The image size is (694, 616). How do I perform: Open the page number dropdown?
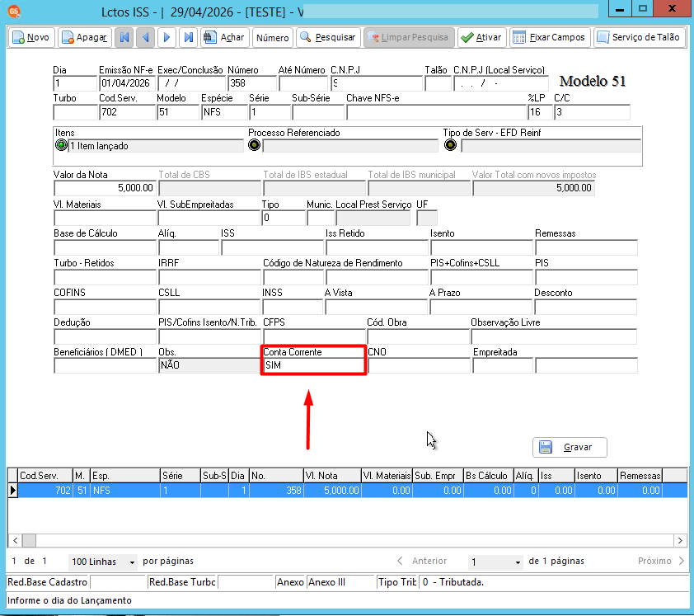[495, 562]
